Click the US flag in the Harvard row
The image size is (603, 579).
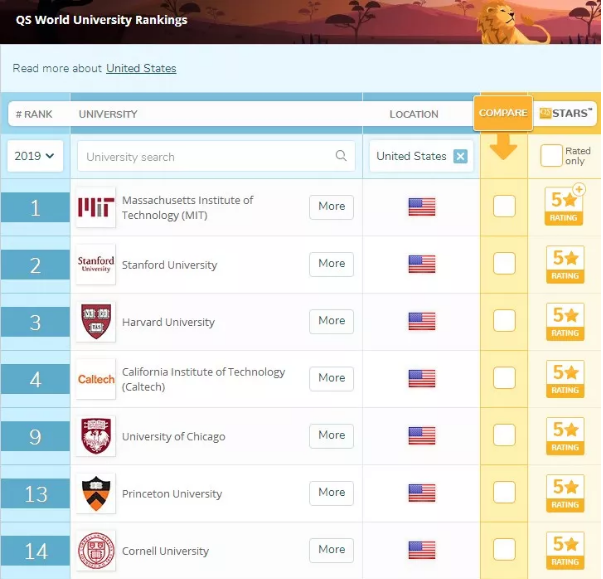pyautogui.click(x=422, y=321)
